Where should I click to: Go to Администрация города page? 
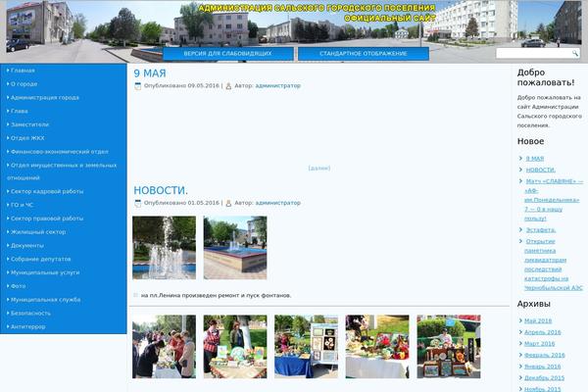click(45, 98)
